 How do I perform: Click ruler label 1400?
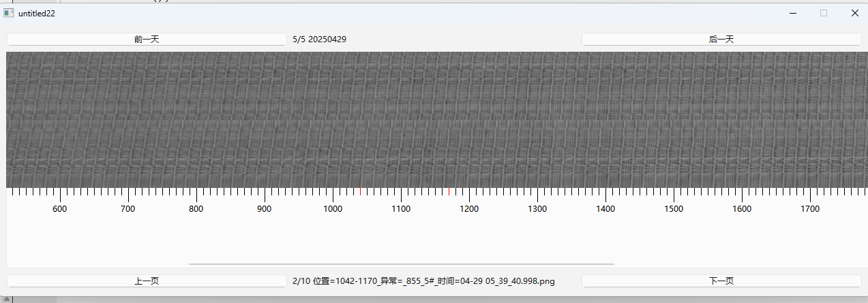(x=605, y=209)
